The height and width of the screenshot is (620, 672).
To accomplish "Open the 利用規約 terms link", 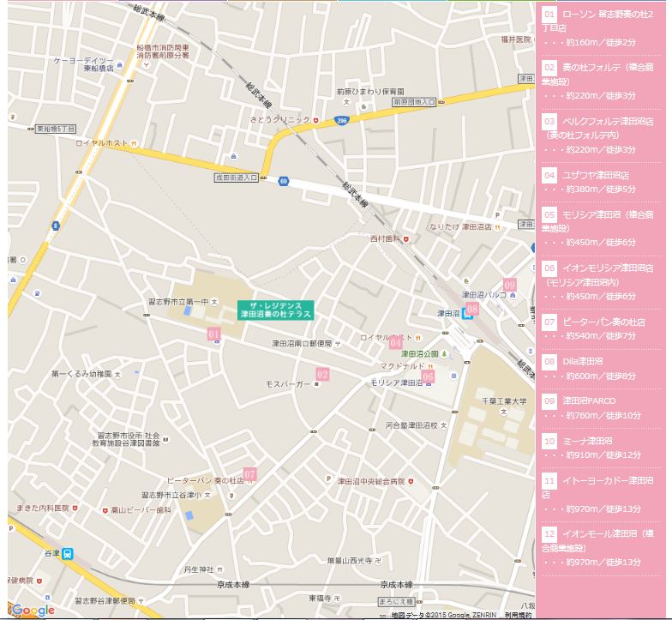I will click(x=518, y=615).
